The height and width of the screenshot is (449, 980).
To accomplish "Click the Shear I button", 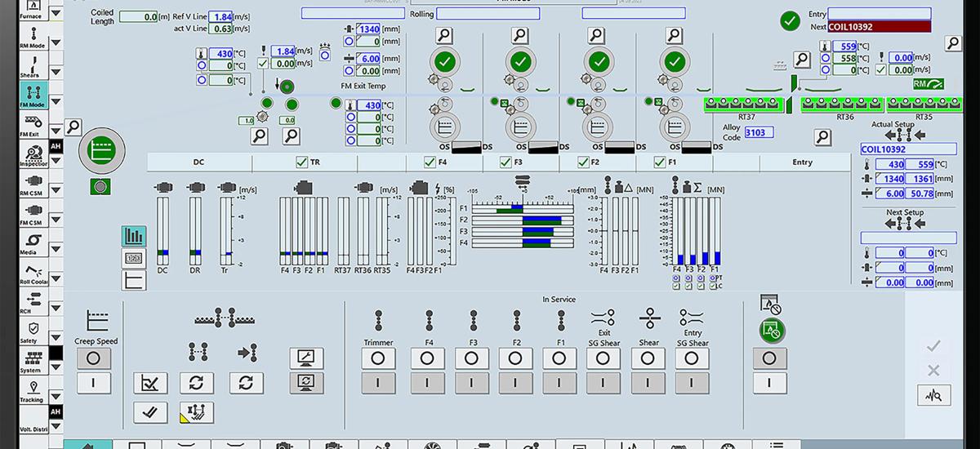I will [x=648, y=383].
